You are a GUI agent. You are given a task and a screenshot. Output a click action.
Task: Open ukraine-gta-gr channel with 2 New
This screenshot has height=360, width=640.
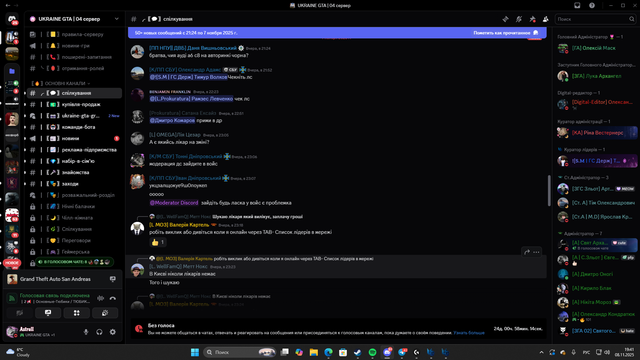coord(73,116)
